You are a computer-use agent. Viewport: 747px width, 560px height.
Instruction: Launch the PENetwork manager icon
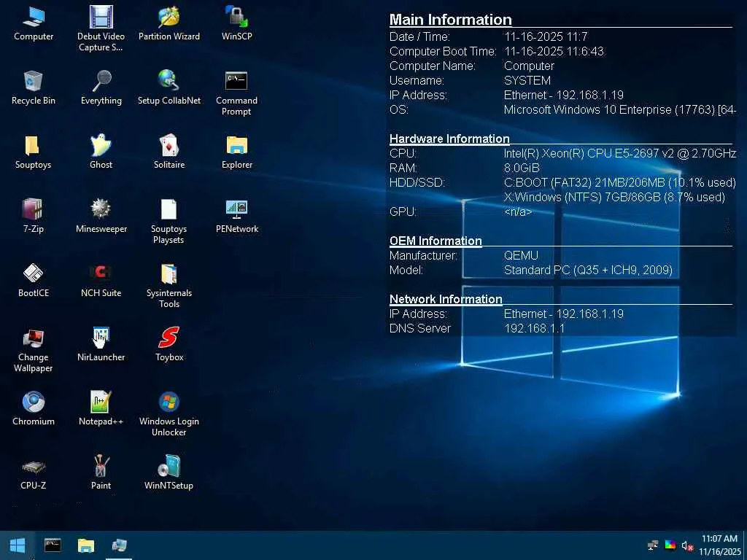[x=237, y=217]
